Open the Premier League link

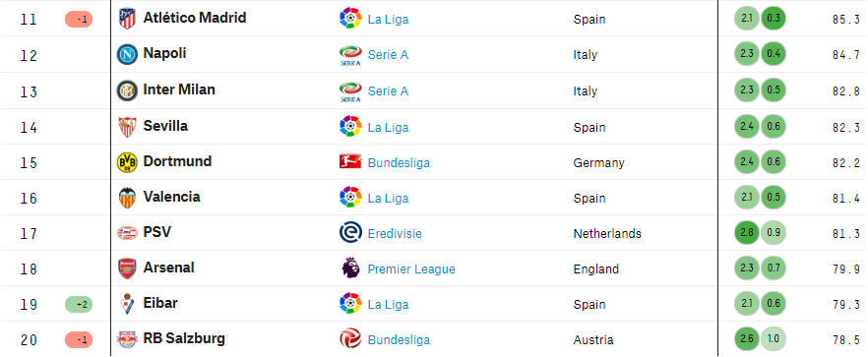coord(411,269)
